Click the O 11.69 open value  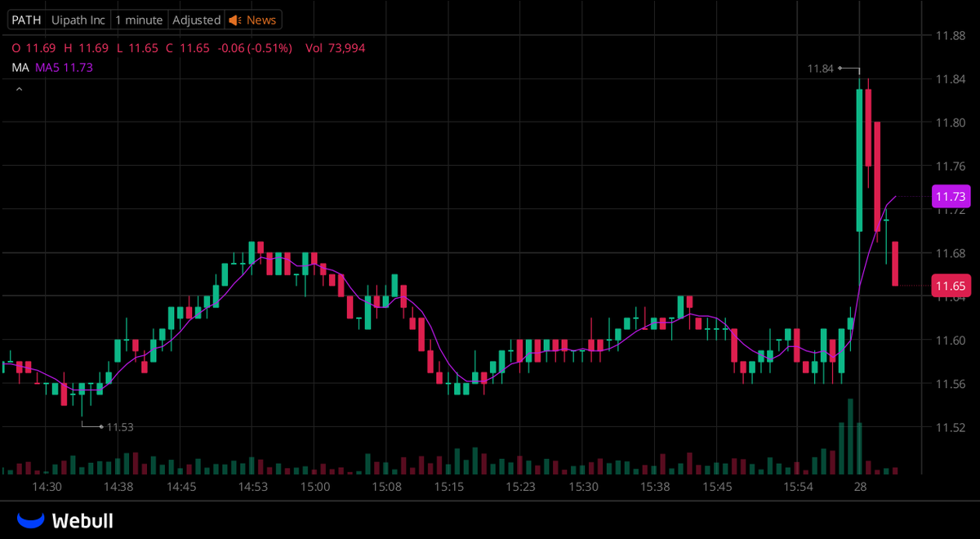click(33, 48)
